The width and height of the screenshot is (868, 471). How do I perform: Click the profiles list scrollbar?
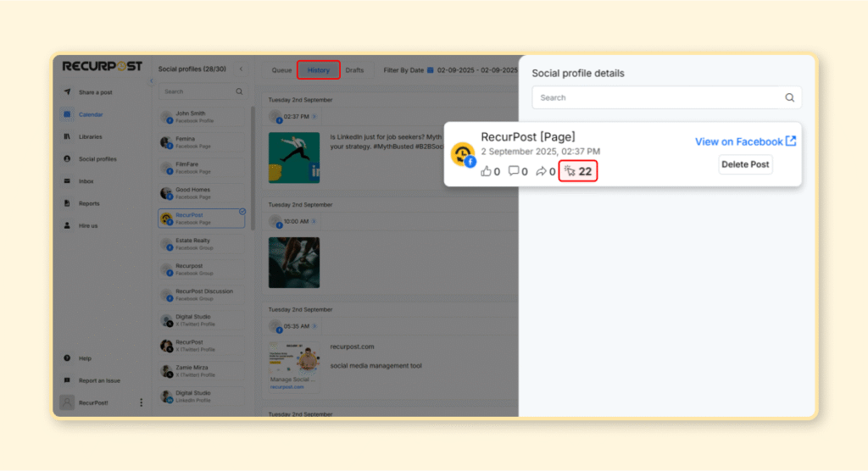pyautogui.click(x=253, y=169)
